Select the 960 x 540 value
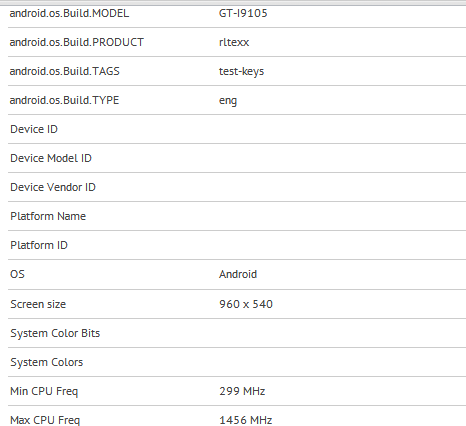 [246, 304]
